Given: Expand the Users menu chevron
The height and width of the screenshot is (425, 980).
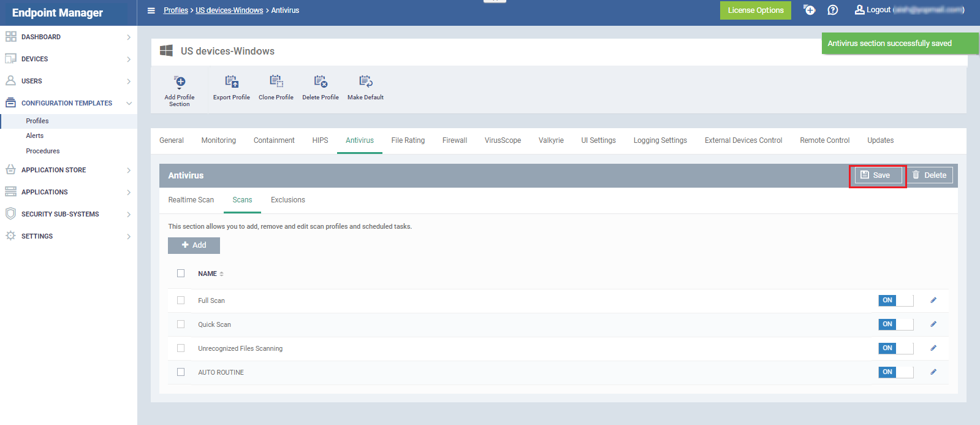Looking at the screenshot, I should click(129, 82).
